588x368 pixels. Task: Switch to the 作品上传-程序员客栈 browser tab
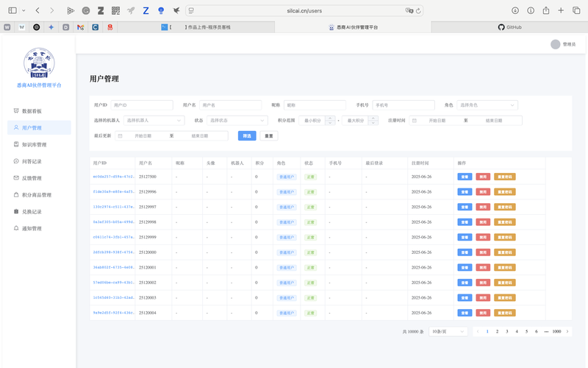pyautogui.click(x=196, y=27)
